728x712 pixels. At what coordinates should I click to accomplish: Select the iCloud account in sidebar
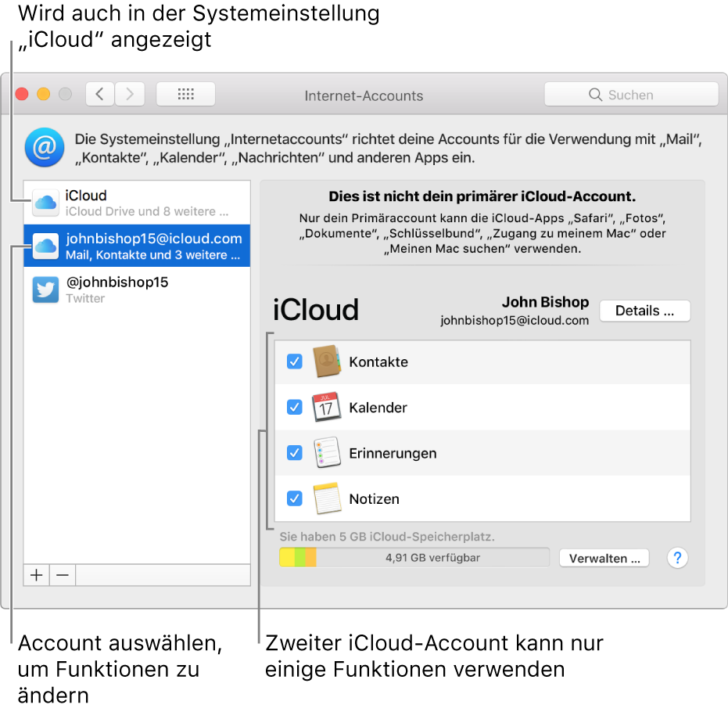click(137, 203)
